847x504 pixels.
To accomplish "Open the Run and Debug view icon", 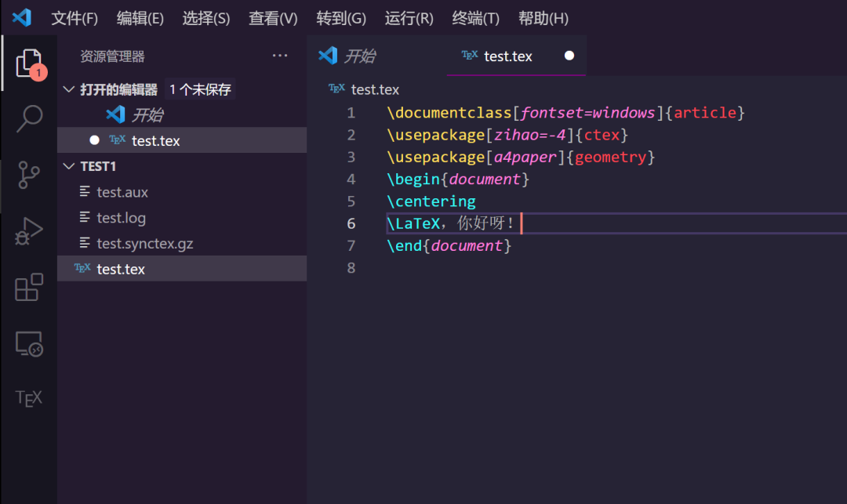I will click(29, 231).
